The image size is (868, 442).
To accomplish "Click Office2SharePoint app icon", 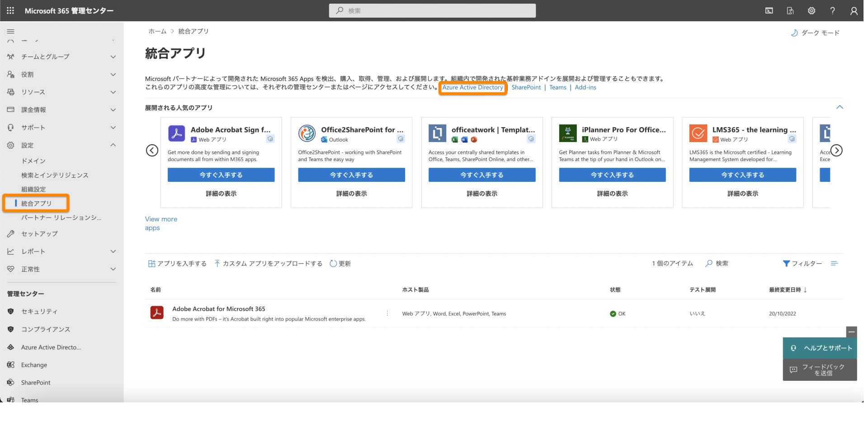I will (x=307, y=134).
